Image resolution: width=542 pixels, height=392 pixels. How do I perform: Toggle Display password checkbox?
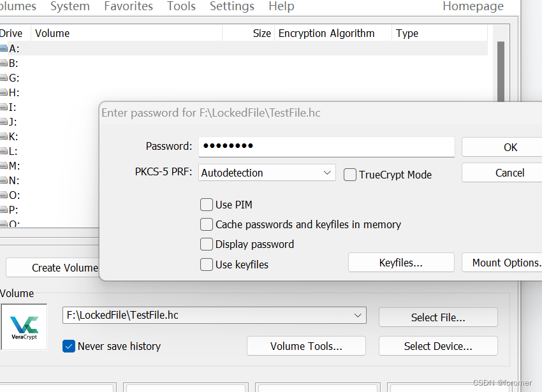[207, 244]
